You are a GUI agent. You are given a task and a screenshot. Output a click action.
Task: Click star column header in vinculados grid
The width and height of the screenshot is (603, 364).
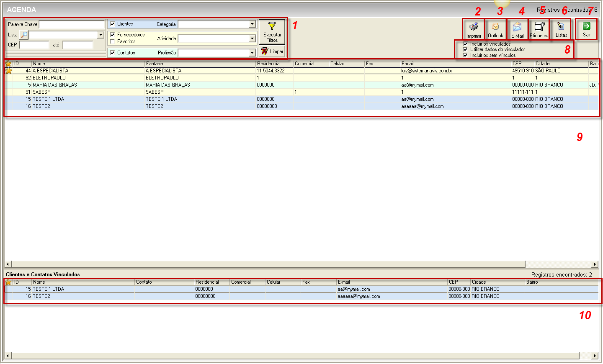[x=8, y=282]
